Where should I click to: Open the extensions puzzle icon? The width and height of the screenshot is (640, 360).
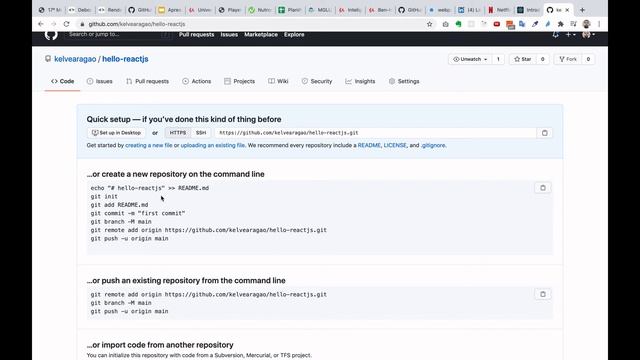(x=560, y=24)
